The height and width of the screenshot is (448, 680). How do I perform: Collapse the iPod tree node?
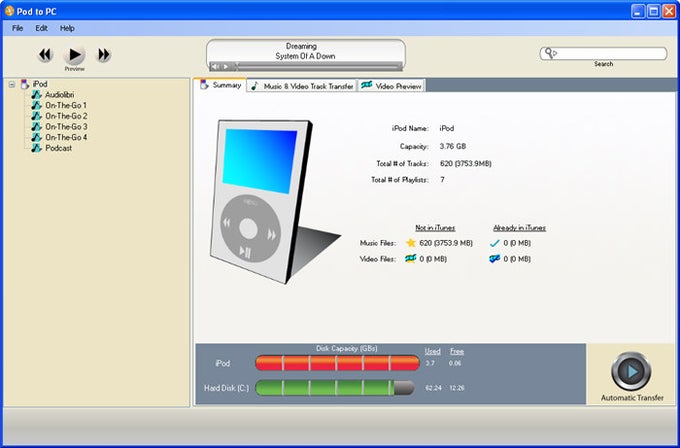[x=12, y=84]
